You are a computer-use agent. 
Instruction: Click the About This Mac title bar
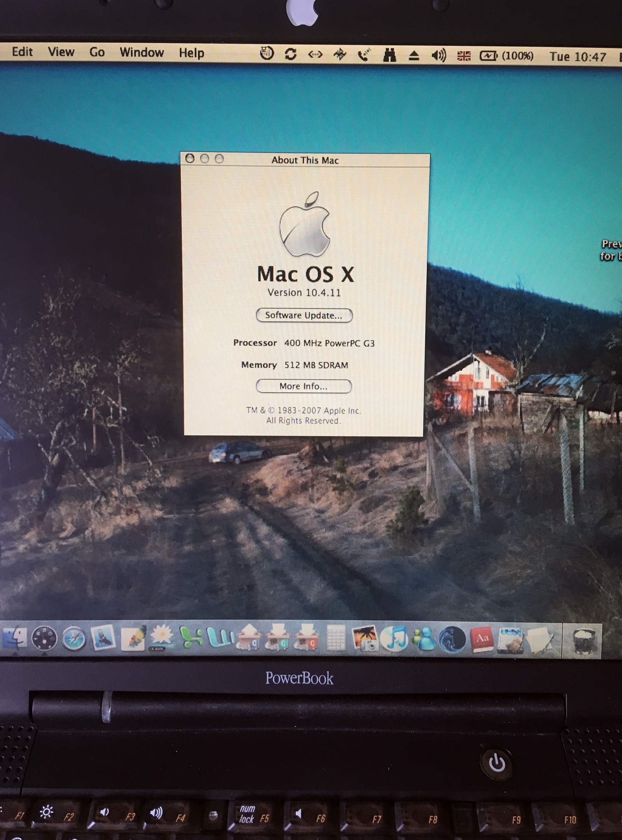coord(305,160)
